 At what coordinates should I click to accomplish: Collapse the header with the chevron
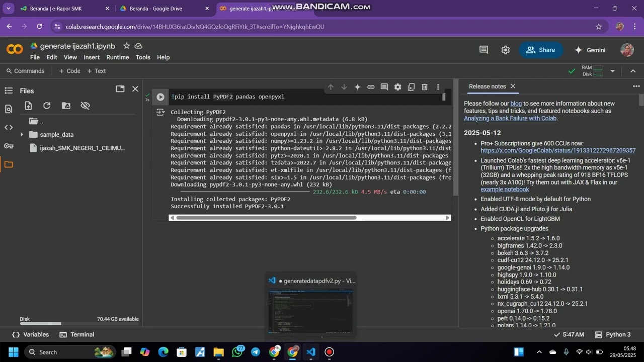tap(633, 71)
